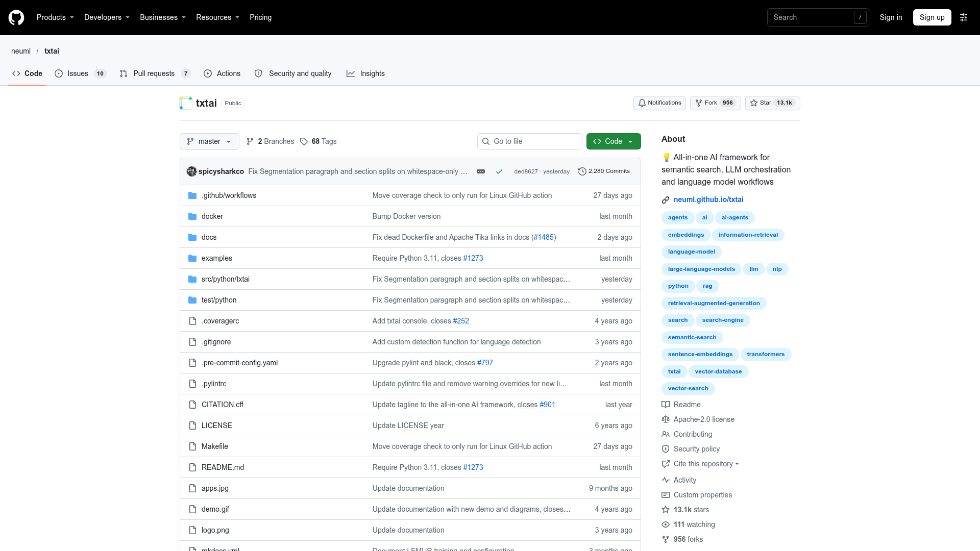
Task: Open the GitHub homepage logo
Action: 16,17
